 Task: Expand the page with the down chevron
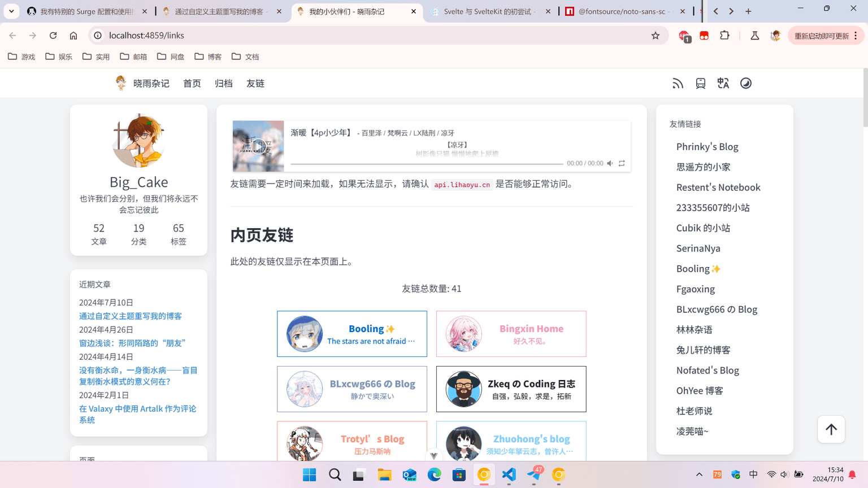[433, 455]
